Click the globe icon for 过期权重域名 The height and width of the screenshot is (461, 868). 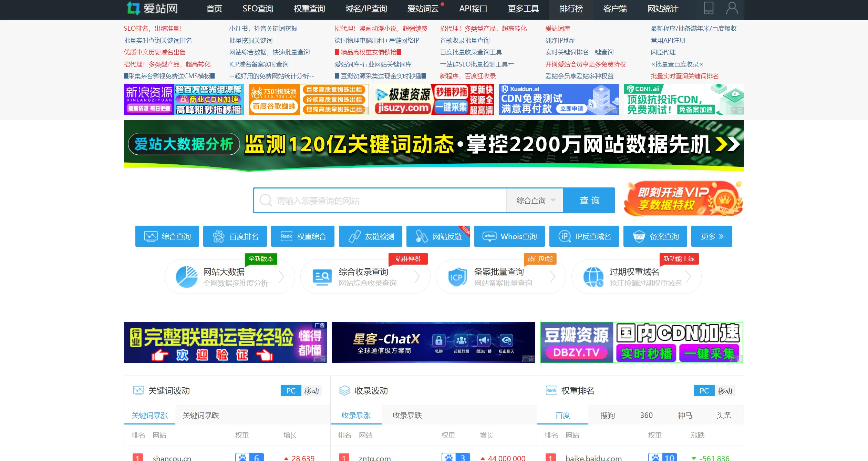(x=593, y=277)
